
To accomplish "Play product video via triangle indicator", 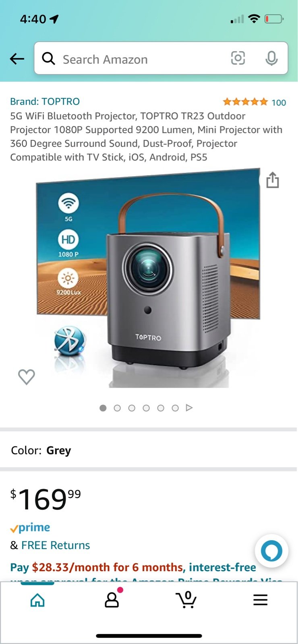I will 189,408.
